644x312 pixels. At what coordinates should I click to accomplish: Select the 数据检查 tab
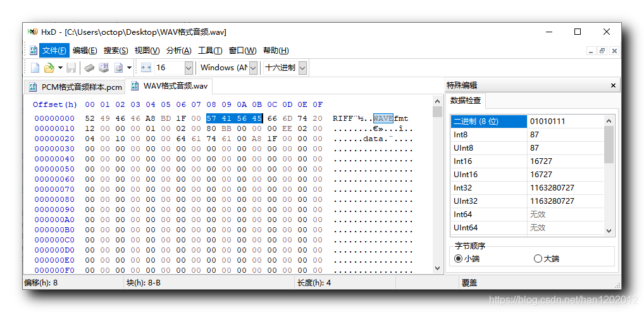466,100
